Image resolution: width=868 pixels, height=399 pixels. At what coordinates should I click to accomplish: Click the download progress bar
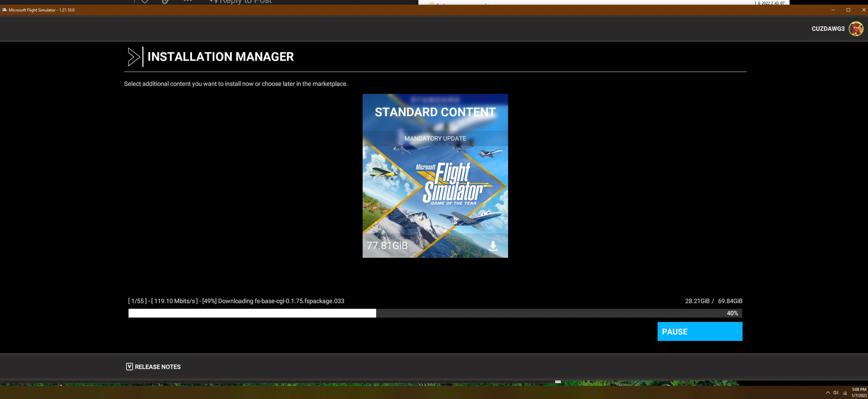tap(435, 313)
